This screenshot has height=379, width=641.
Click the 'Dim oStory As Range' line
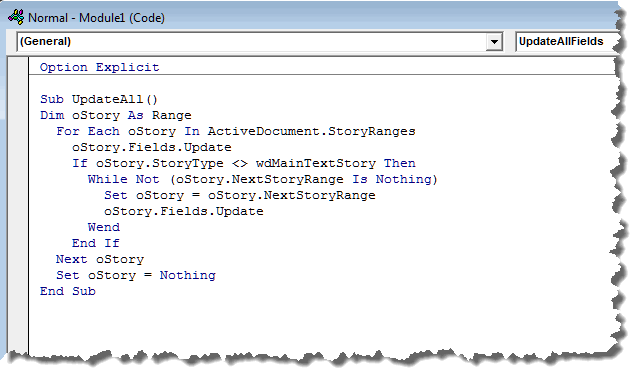tap(115, 115)
